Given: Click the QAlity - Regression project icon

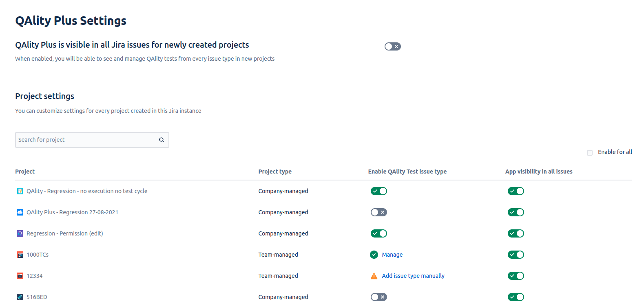Looking at the screenshot, I should click(x=20, y=191).
